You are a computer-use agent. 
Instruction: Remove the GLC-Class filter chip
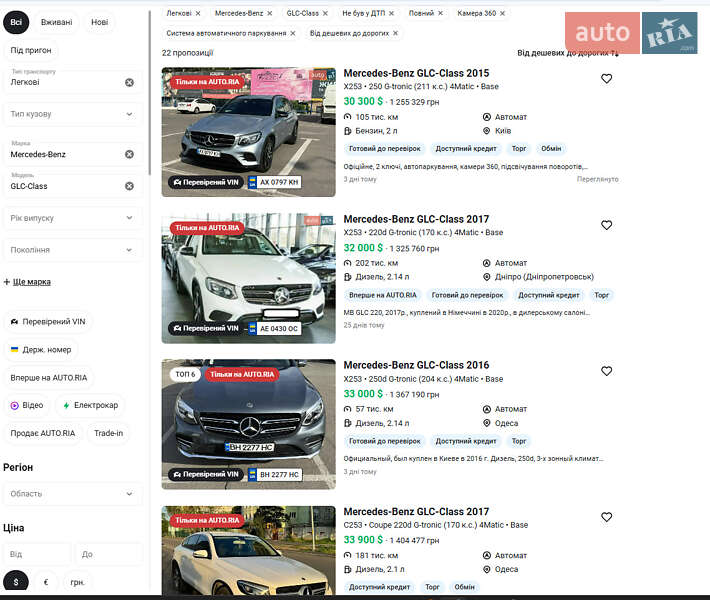pos(325,14)
